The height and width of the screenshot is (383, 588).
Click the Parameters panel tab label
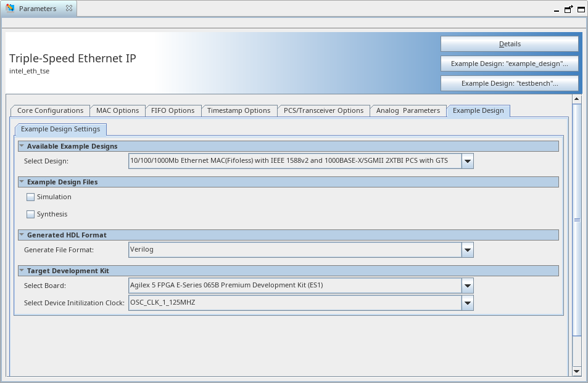point(38,9)
